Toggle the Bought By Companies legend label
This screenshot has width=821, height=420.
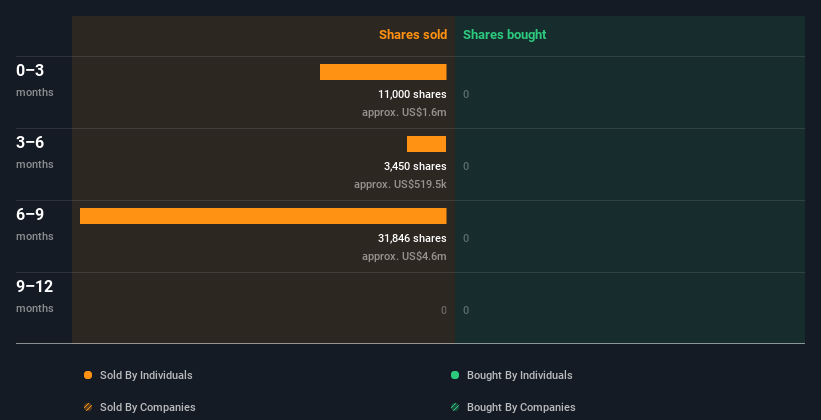521,407
